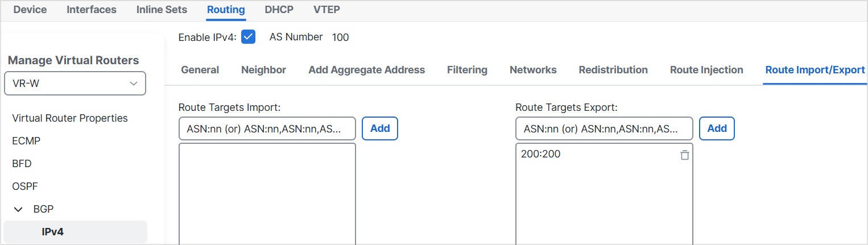Open the Filtering tab
The height and width of the screenshot is (245, 868).
[466, 70]
